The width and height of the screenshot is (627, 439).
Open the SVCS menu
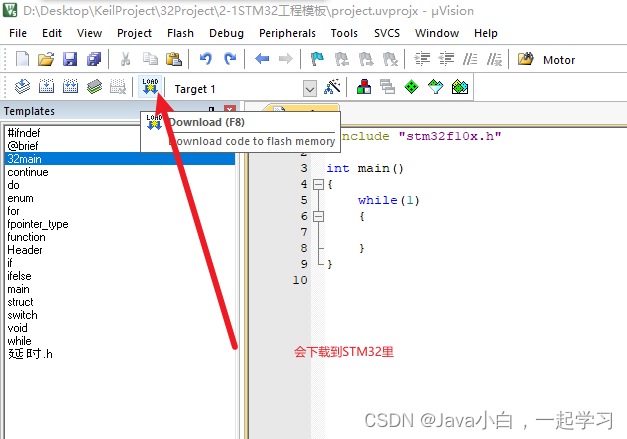[387, 33]
